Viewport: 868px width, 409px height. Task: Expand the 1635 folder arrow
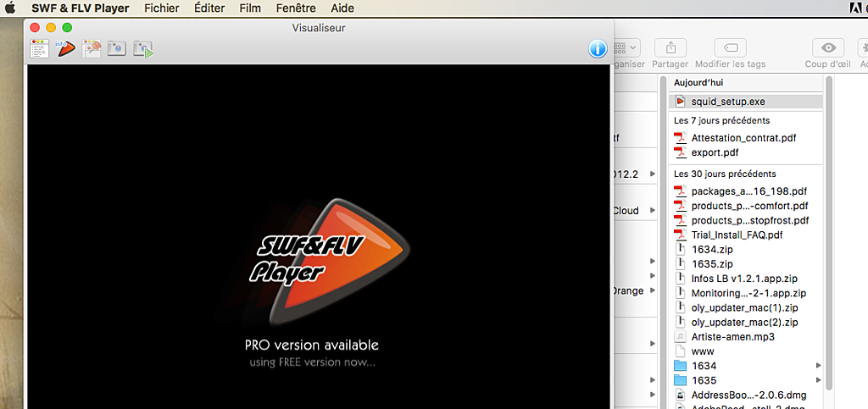click(818, 380)
